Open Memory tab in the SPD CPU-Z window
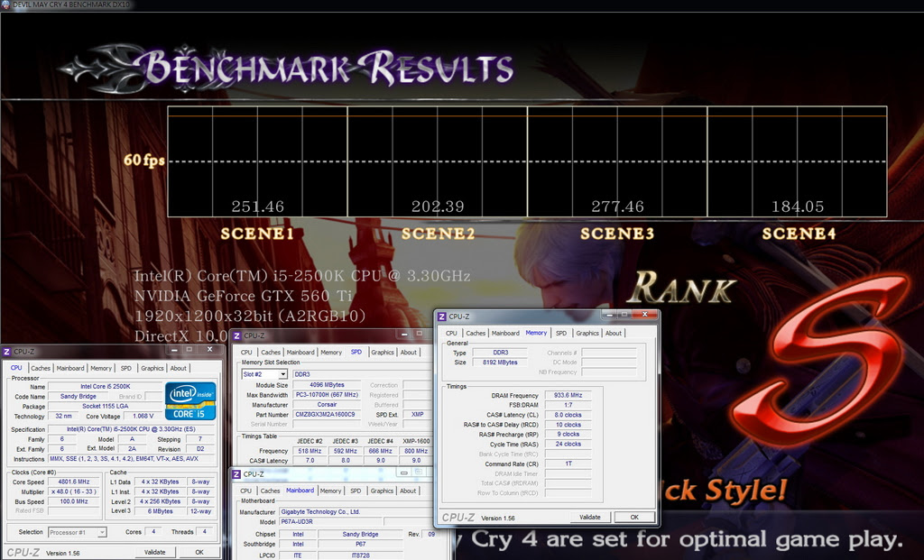 331,352
